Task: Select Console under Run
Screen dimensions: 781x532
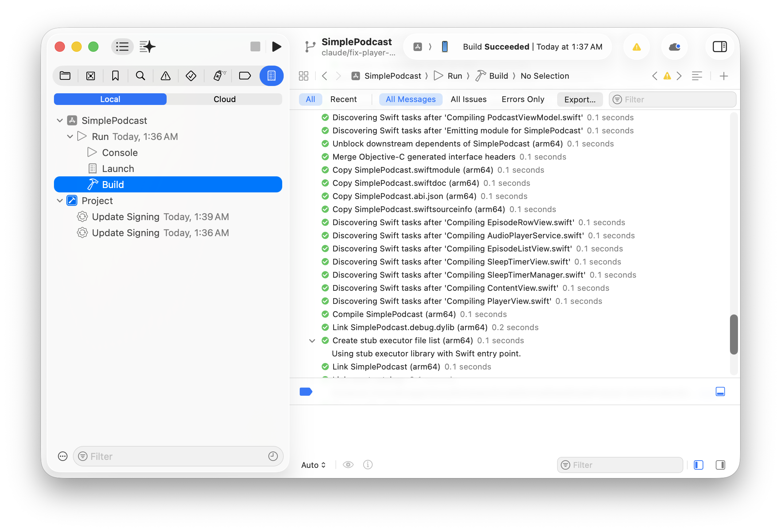Action: (120, 153)
